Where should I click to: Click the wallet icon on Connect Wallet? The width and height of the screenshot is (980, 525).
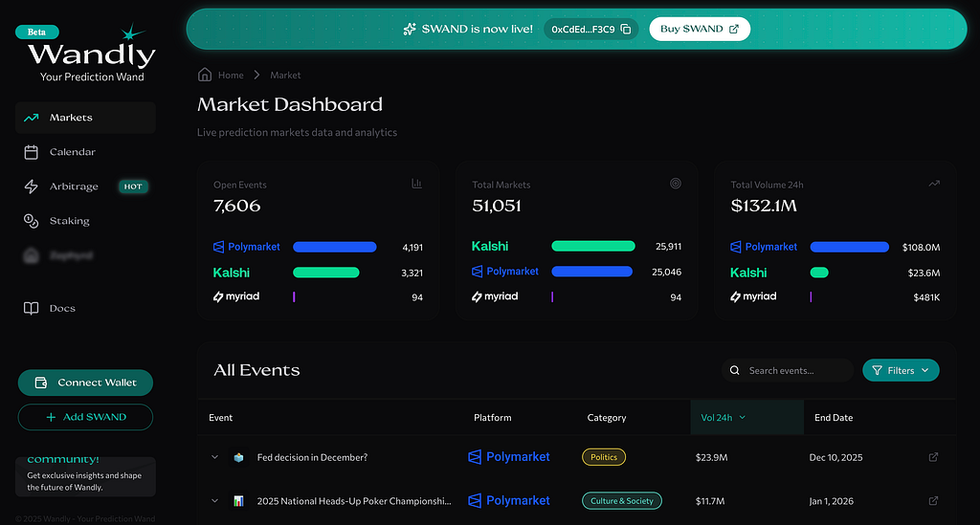tap(40, 383)
